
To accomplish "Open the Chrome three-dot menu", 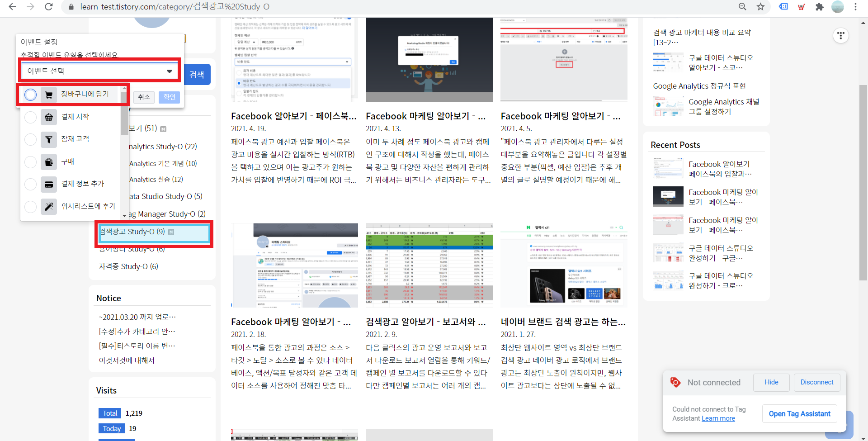I will click(855, 7).
